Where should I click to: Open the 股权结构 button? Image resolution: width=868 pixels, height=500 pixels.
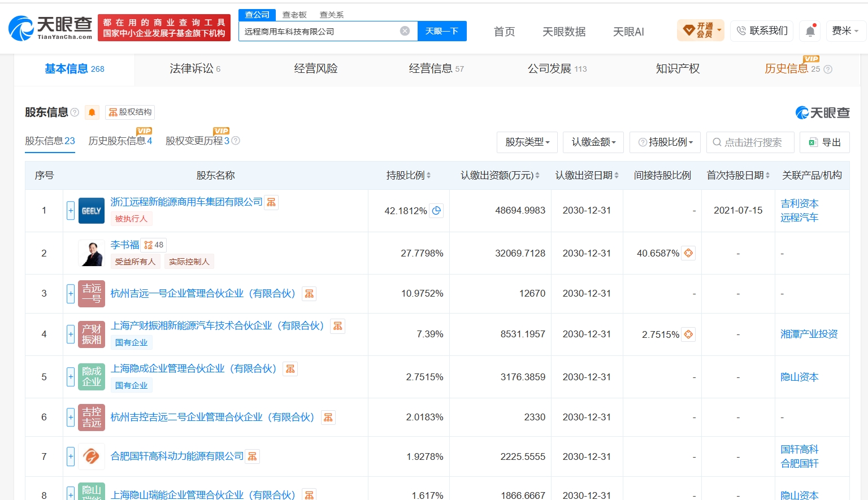tap(130, 112)
